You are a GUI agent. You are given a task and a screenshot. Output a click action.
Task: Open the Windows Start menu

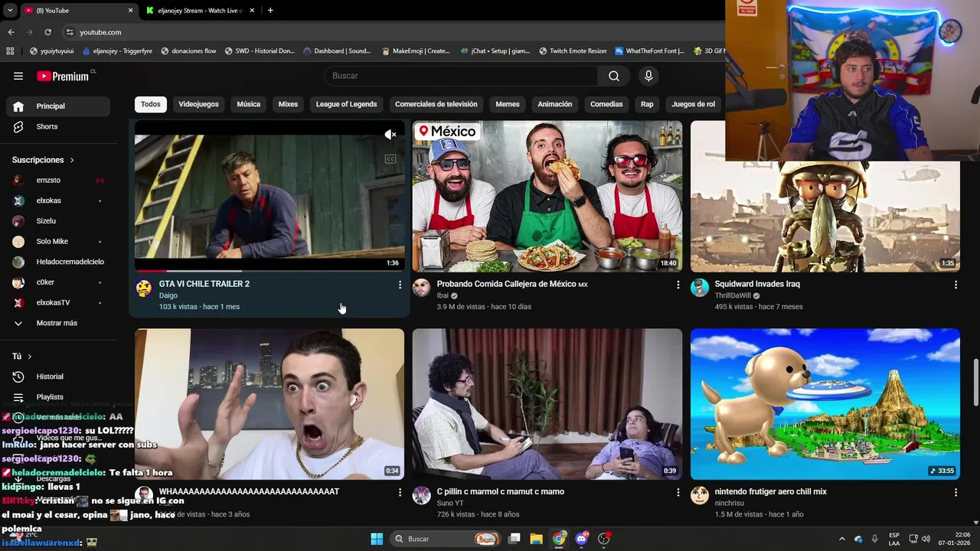click(377, 539)
